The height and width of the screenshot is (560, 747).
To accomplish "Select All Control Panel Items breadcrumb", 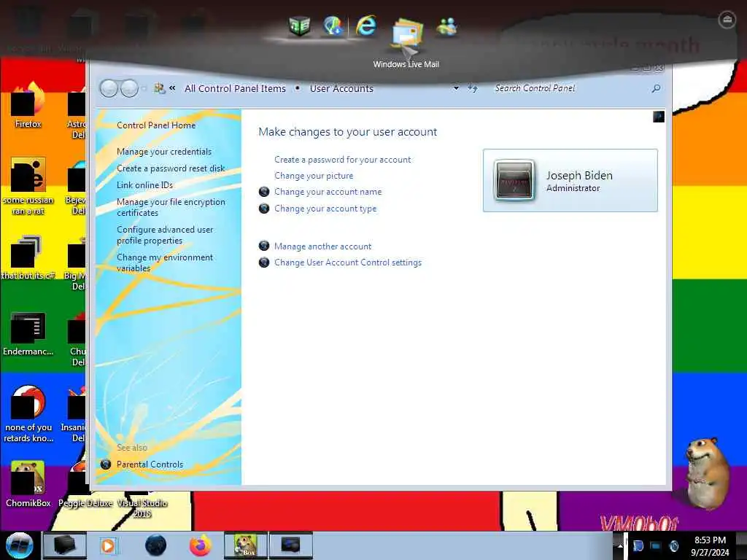I will (235, 88).
